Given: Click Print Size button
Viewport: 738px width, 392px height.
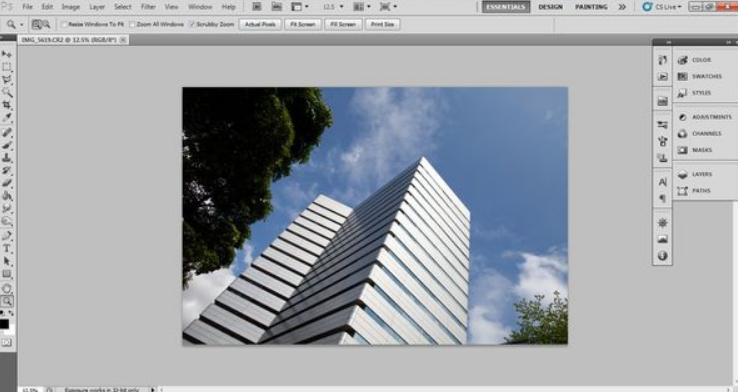Looking at the screenshot, I should pyautogui.click(x=382, y=24).
